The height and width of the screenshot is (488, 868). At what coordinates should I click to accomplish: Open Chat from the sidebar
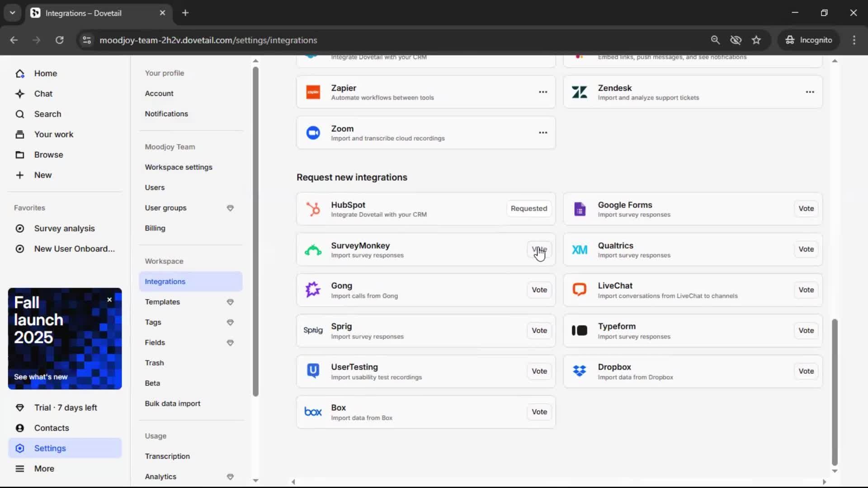tap(43, 94)
